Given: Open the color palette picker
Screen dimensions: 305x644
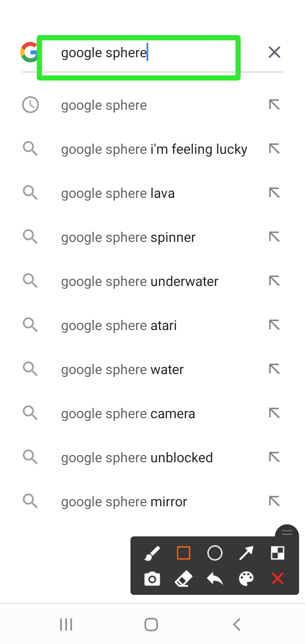Looking at the screenshot, I should (246, 579).
